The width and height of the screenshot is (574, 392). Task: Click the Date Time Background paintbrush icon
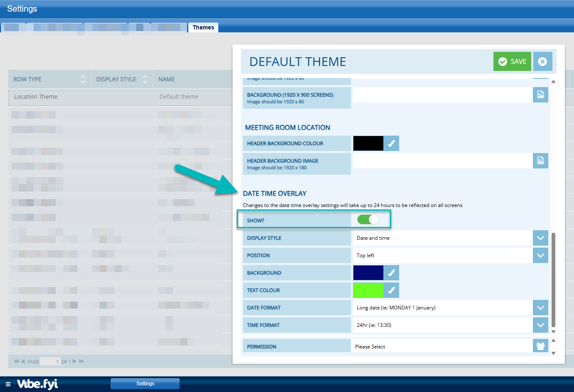point(391,273)
